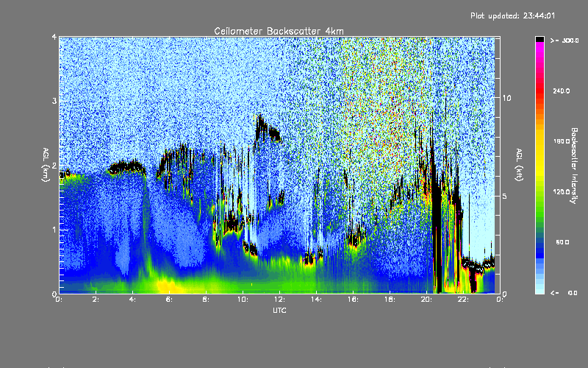Click the '3' tick on km axis
Viewport: 588px width, 368px height.
pos(54,101)
